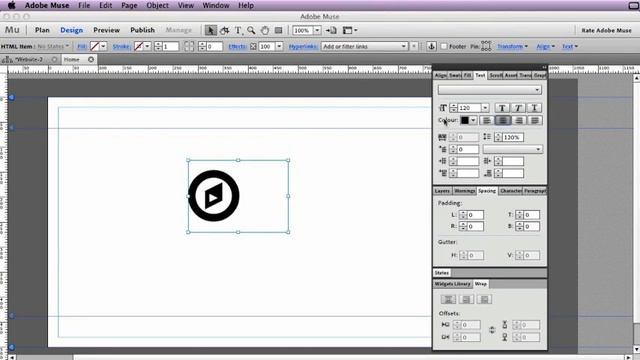Click the Stroke swatch with red slash

(139, 46)
